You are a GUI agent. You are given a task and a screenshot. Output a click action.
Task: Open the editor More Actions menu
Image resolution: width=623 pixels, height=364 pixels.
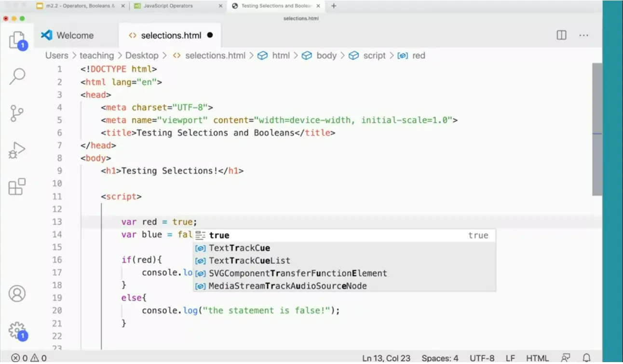click(583, 35)
